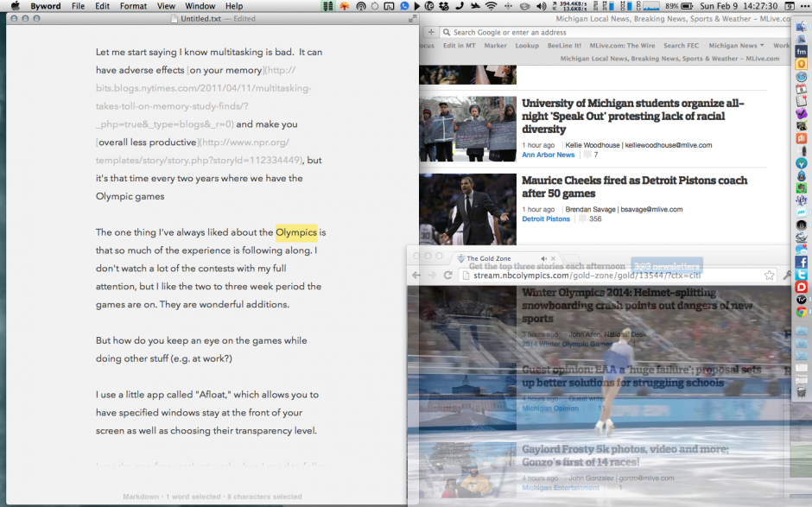Add a new tab with the plus button
Image resolution: width=812 pixels, height=507 pixels.
tap(431, 32)
